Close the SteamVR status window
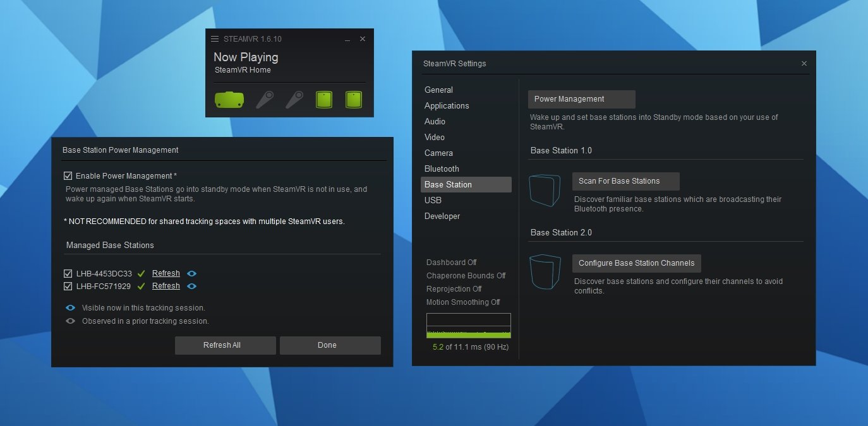Screen dimensions: 868x426 click(363, 39)
